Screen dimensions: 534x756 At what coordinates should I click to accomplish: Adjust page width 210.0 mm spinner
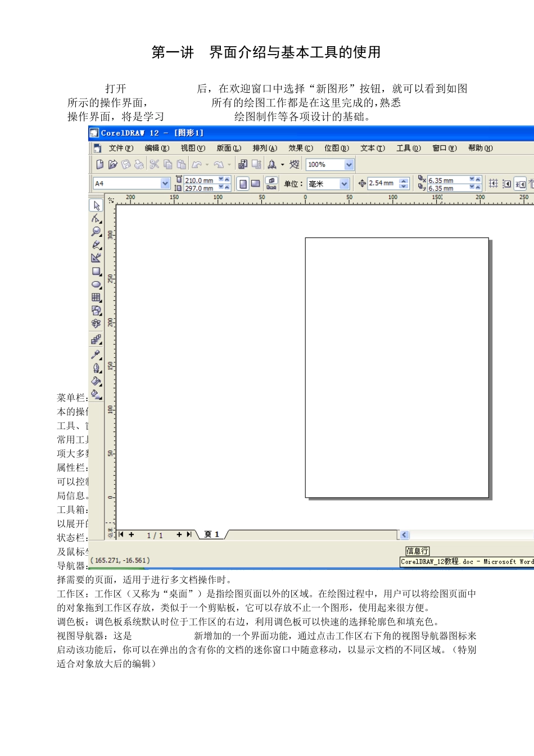pyautogui.click(x=224, y=180)
